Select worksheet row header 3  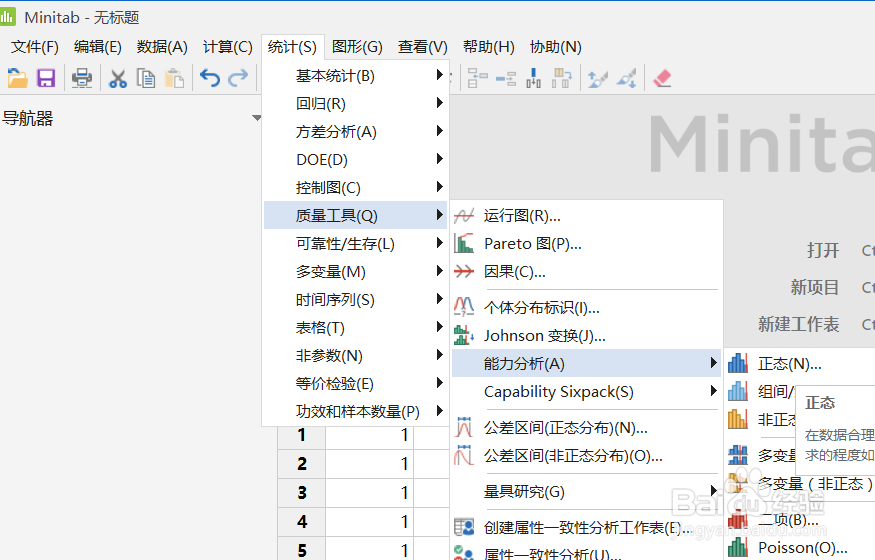click(x=301, y=493)
